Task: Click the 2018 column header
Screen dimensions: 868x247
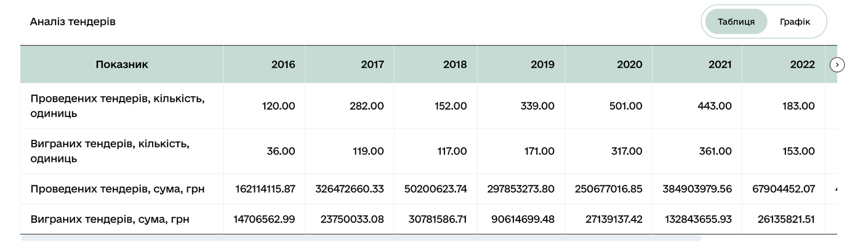Action: point(455,64)
